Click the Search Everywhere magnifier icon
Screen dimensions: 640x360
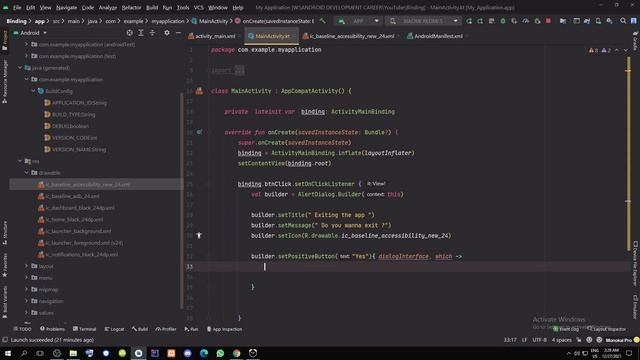click(x=623, y=21)
